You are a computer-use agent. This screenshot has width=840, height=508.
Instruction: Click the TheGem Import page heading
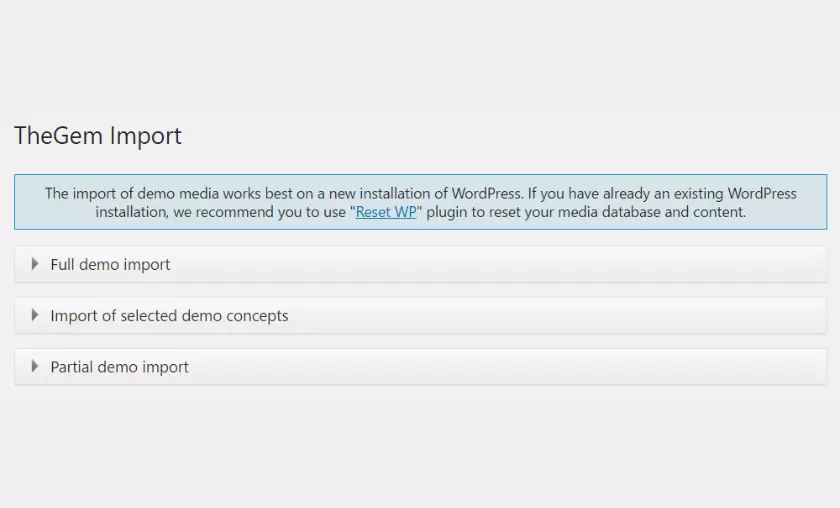click(98, 136)
